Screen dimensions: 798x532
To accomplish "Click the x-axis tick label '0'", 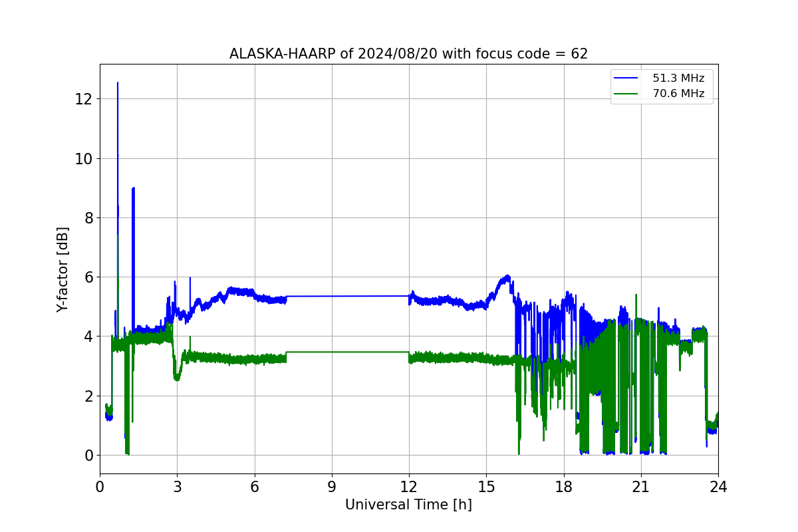I will click(x=100, y=486).
